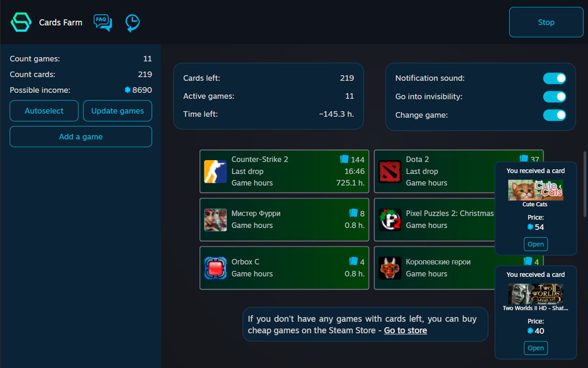Click the Cute Cats card thumbnail
The image size is (588, 368).
pyautogui.click(x=536, y=190)
